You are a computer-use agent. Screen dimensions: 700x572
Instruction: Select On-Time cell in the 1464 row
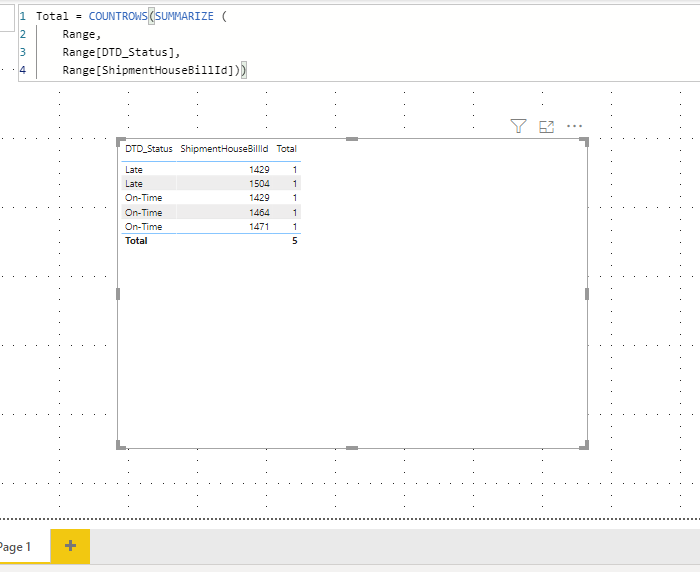tap(143, 213)
